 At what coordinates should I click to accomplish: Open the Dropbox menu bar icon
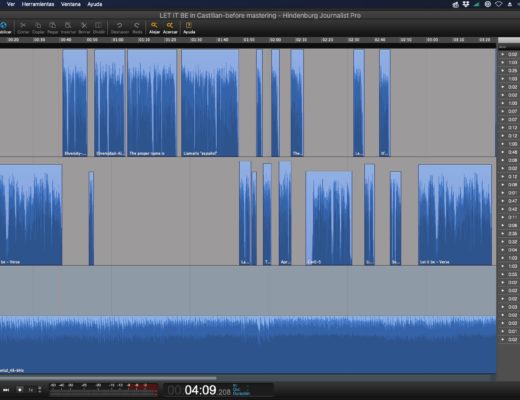[x=466, y=4]
